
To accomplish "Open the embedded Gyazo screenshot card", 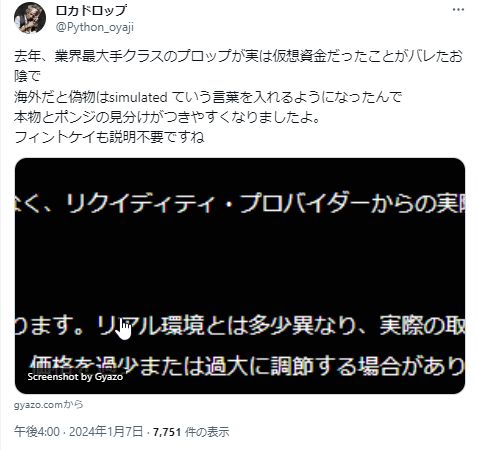I will click(240, 276).
